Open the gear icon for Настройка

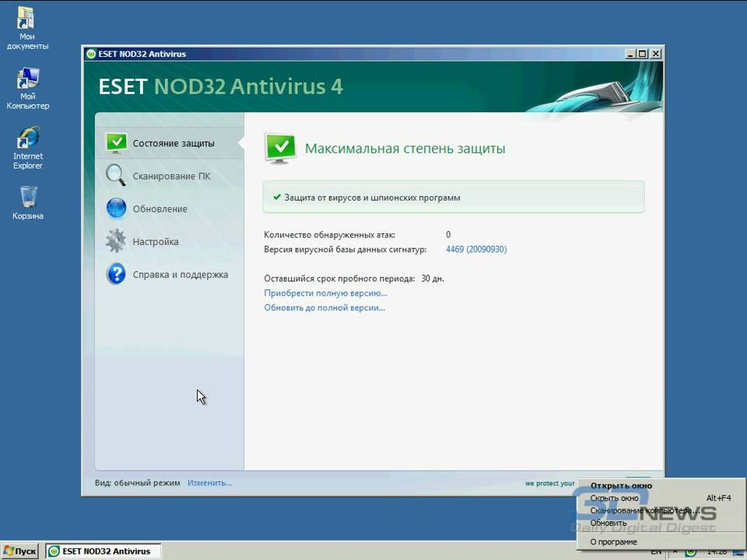[116, 241]
